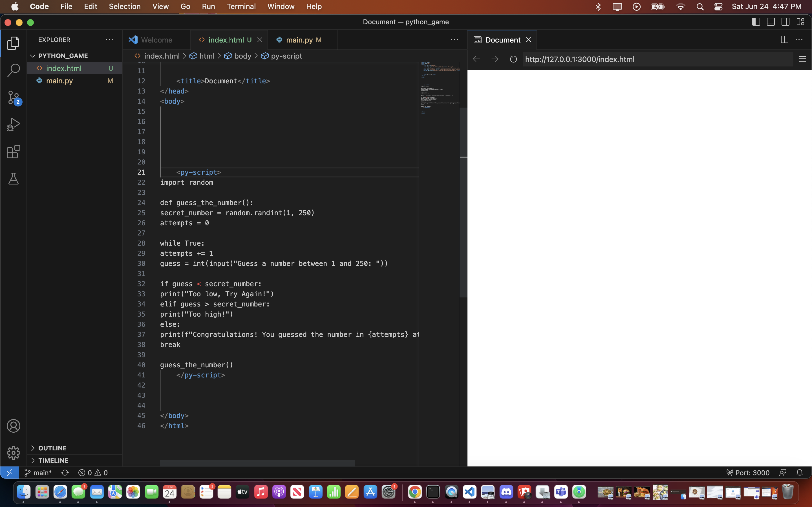Open the Accounts icon in activity bar
The image size is (812, 507).
(14, 426)
